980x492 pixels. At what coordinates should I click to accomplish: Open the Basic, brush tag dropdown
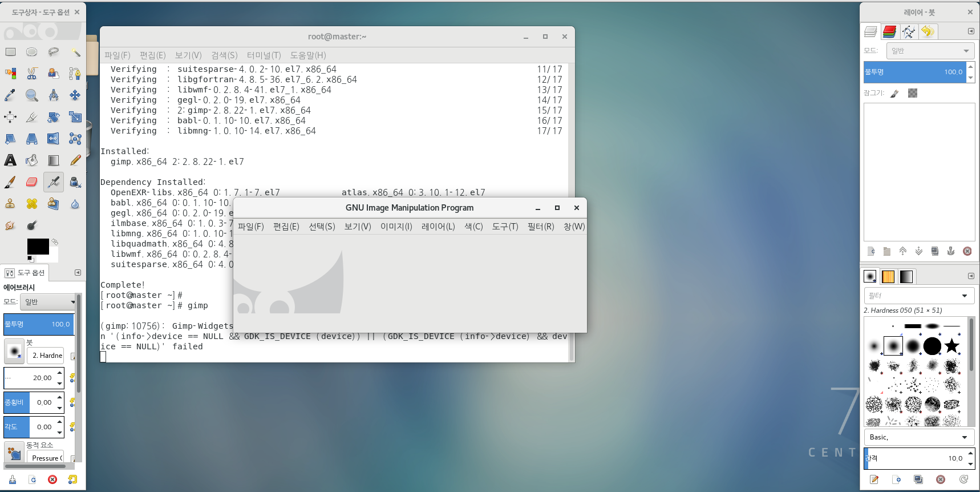[x=919, y=437]
